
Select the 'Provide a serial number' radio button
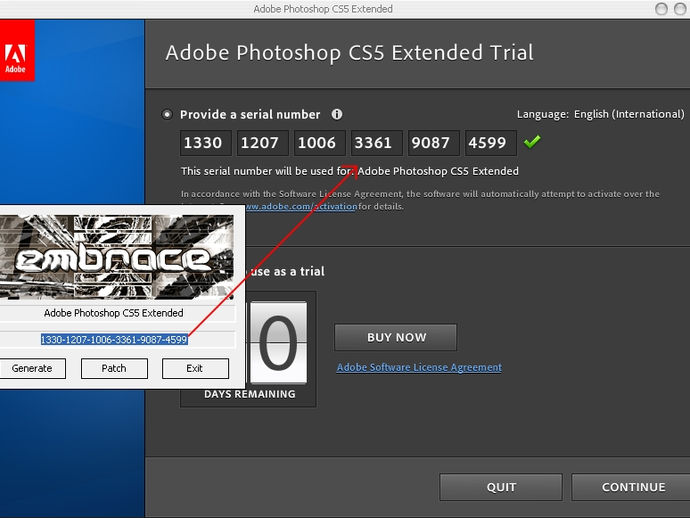[167, 115]
